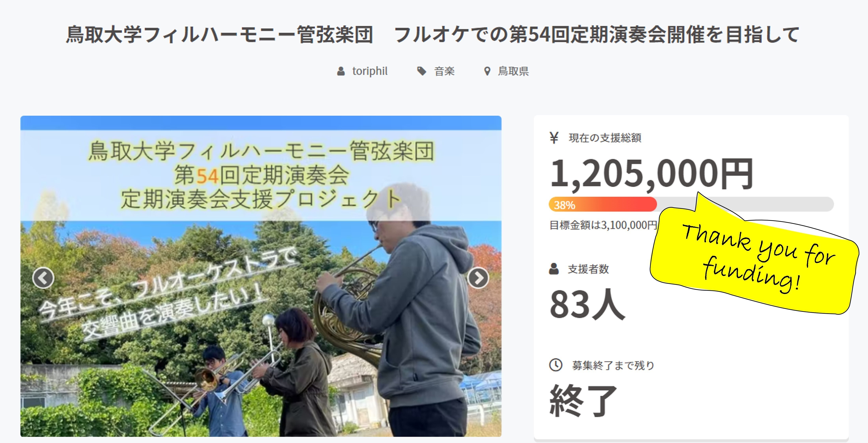Open the 音楽 category link
The image size is (868, 443).
[x=444, y=71]
